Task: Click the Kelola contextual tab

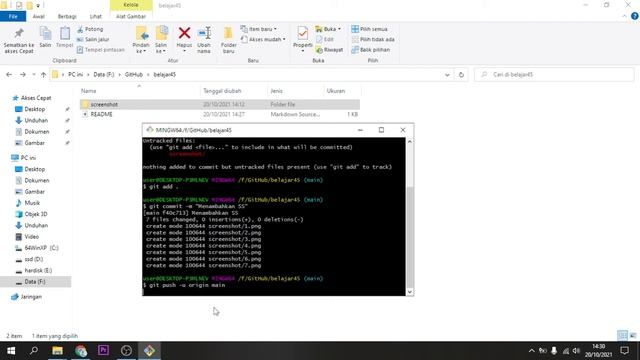Action: [x=131, y=5]
